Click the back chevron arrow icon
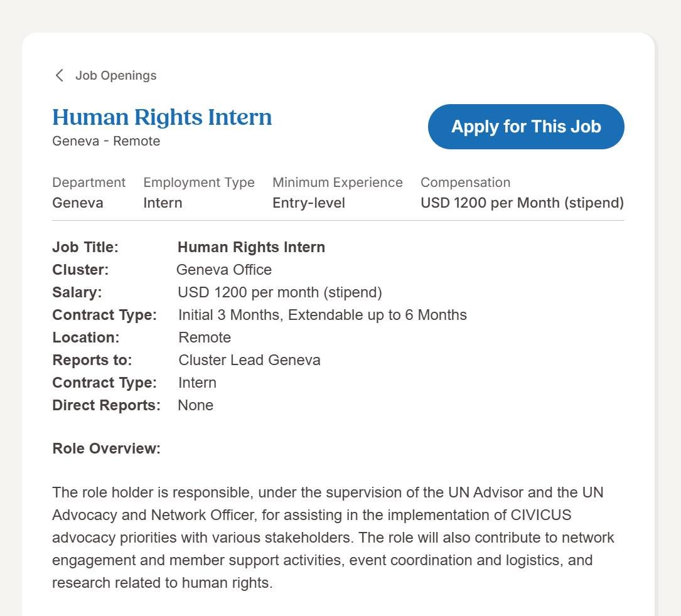 [60, 76]
